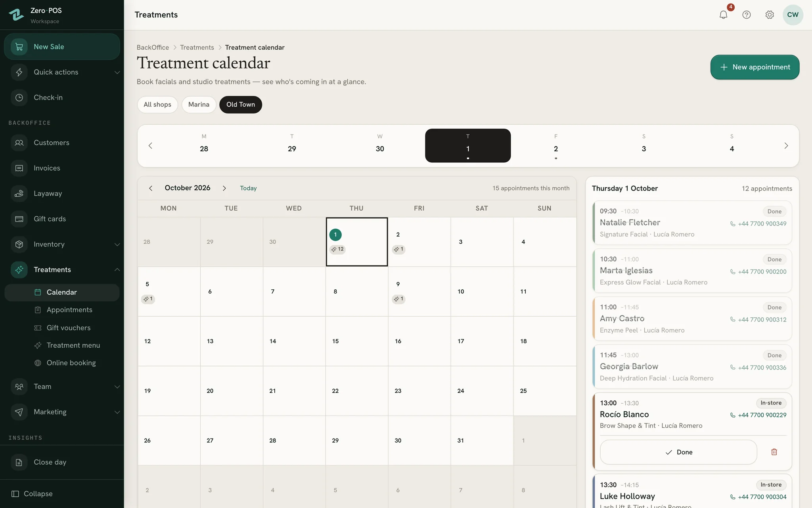
Task: Collapse the sidebar
Action: click(x=33, y=494)
